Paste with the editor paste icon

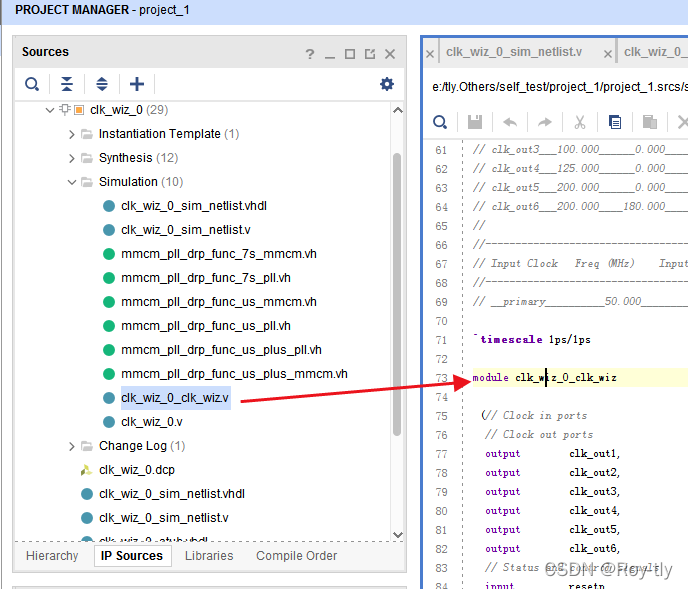pos(650,122)
